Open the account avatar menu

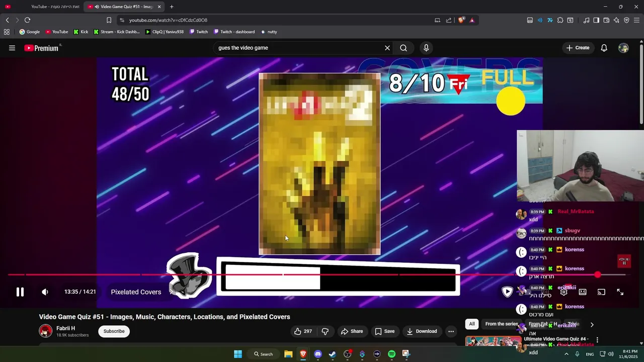pos(623,48)
